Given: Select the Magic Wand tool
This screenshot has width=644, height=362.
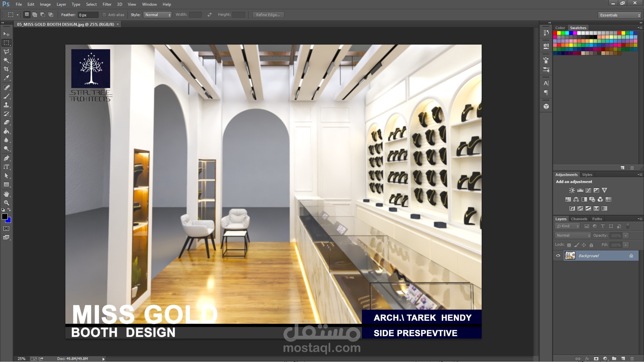Looking at the screenshot, I should [6, 60].
